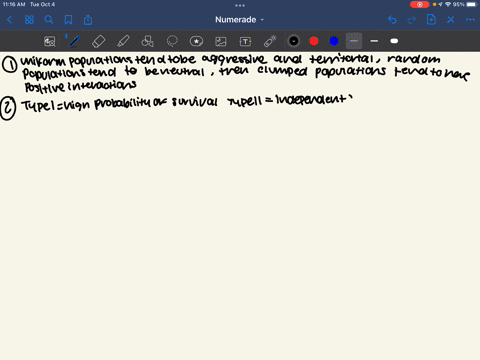Select the thinnest stroke width
480x360 pixels.
(354, 41)
